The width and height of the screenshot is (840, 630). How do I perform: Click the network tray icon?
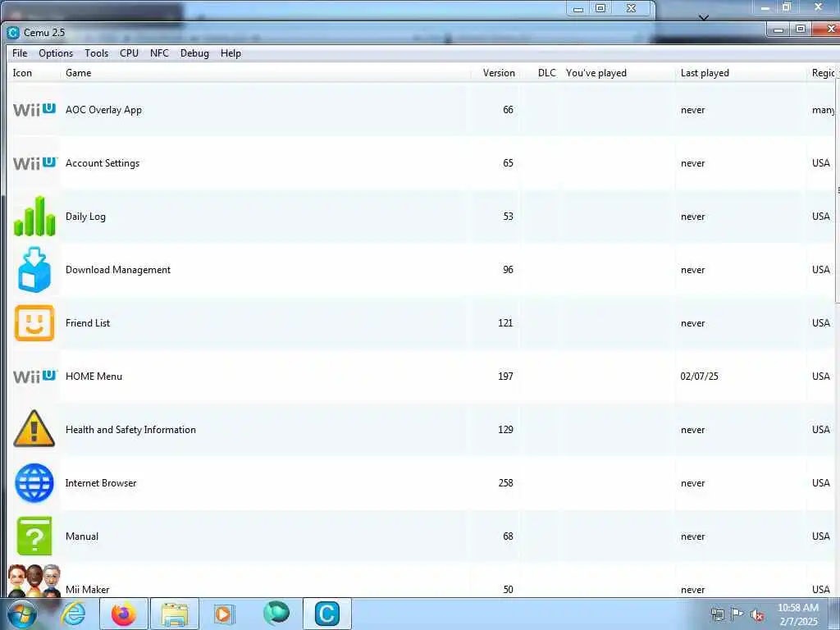717,614
